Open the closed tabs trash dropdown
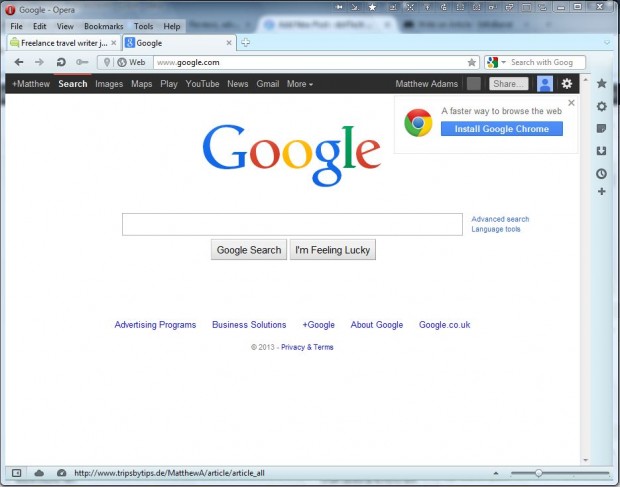This screenshot has height=487, width=620. (607, 43)
